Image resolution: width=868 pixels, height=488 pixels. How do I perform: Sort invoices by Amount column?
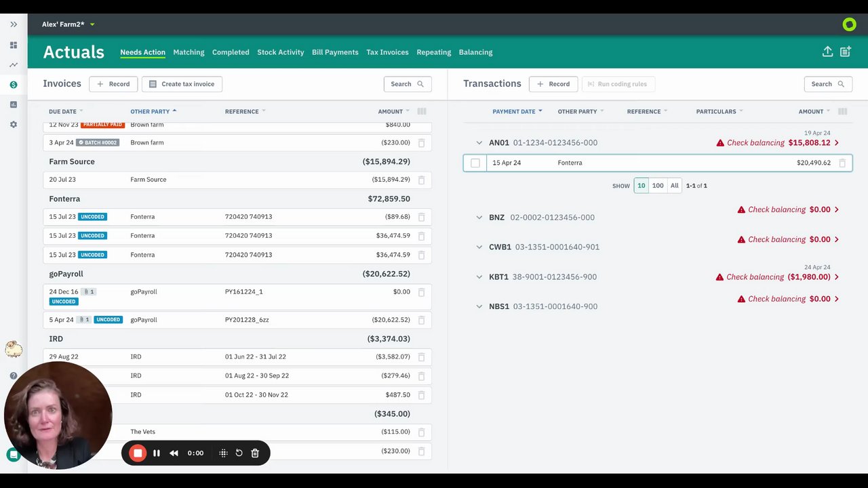point(394,111)
